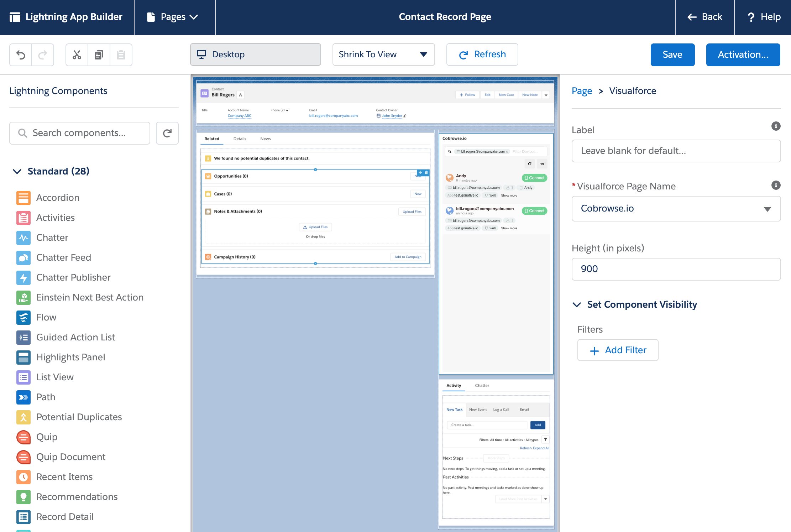Go Back to previous screen
The image size is (791, 532).
705,17
